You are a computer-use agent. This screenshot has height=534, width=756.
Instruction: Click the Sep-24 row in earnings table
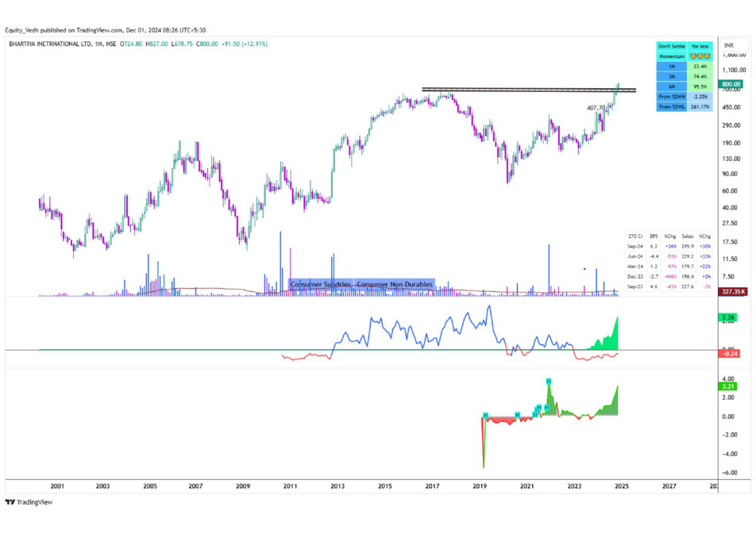click(669, 246)
